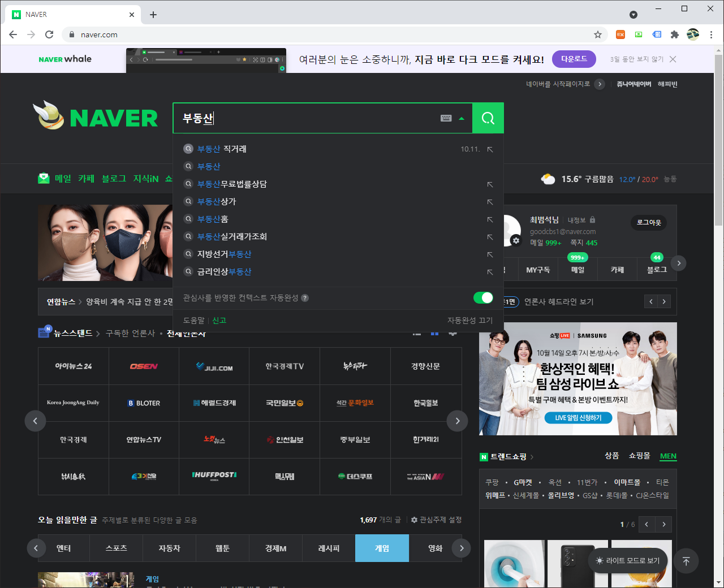
Task: Show the next news headline with the arrow
Action: click(x=664, y=301)
